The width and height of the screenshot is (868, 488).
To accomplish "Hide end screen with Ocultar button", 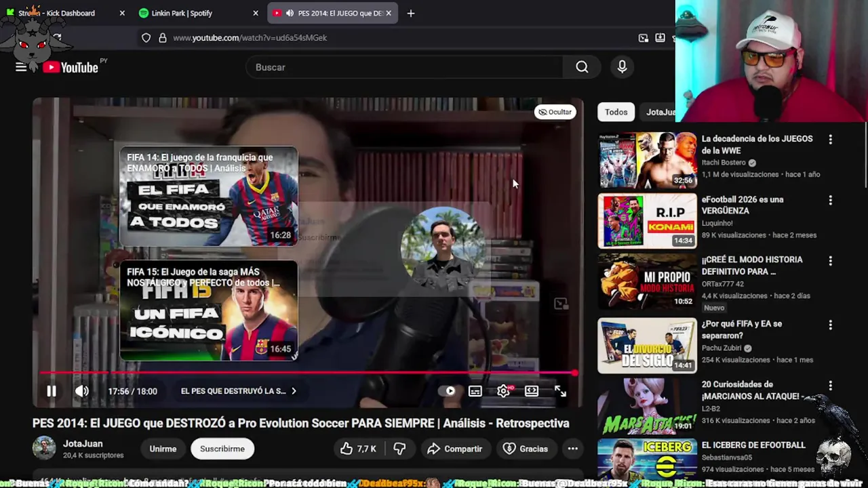I will tap(555, 112).
